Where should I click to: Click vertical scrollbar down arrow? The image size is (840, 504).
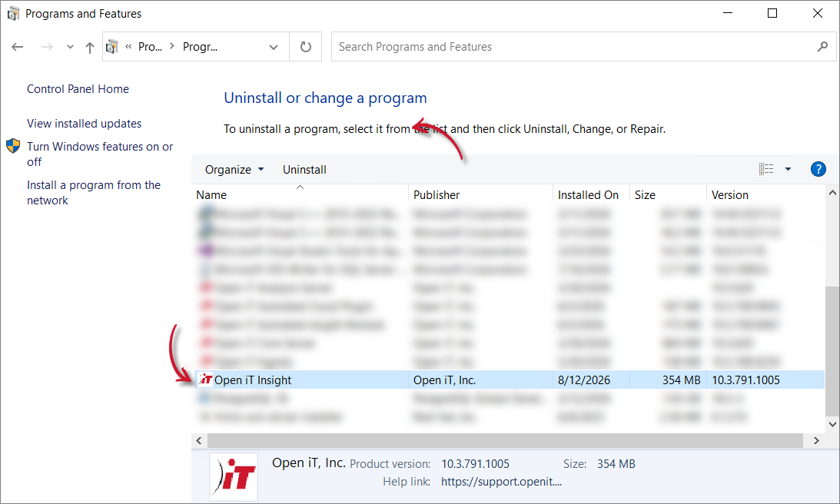[832, 424]
